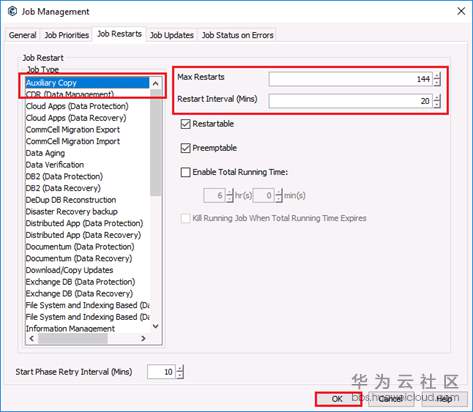Click the Job Management title icon

click(12, 11)
